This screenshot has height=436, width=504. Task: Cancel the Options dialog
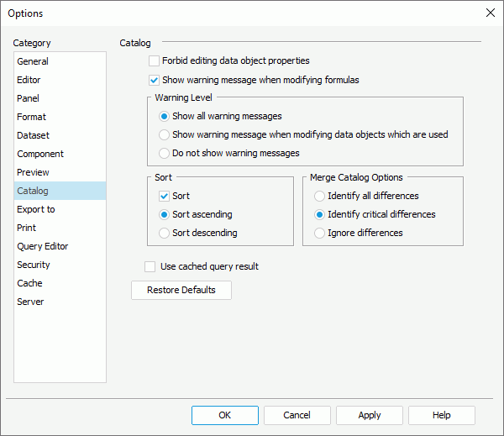click(297, 416)
